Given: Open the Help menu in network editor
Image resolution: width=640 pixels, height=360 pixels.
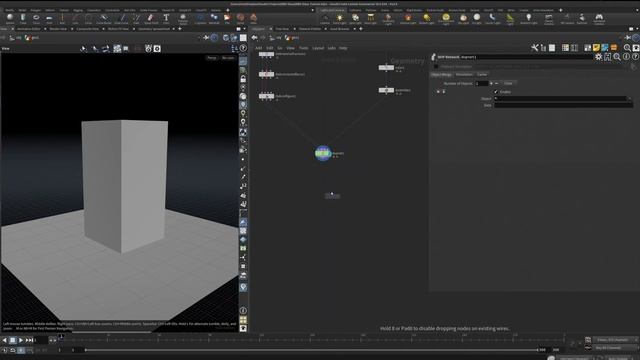Looking at the screenshot, I should pos(343,48).
